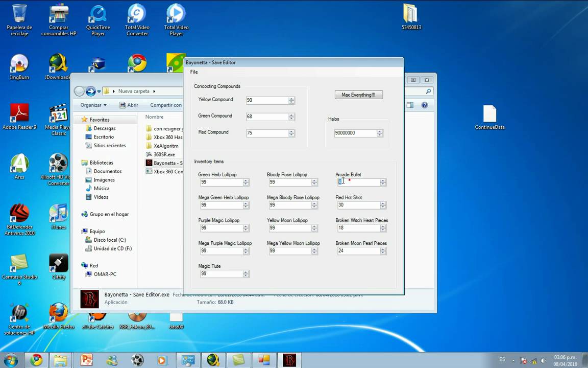Screen dimensions: 588x368
Task: Open Centro de soluciones HP shortcut
Action: pos(19,319)
